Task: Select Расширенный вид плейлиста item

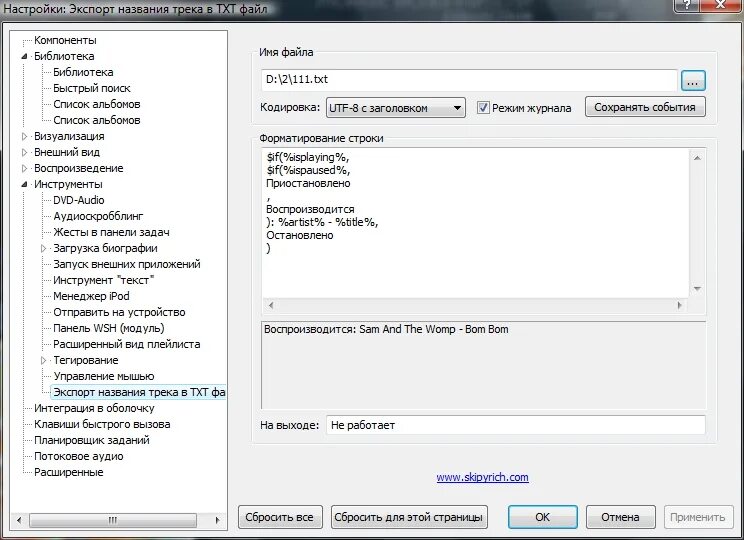Action: (x=127, y=344)
